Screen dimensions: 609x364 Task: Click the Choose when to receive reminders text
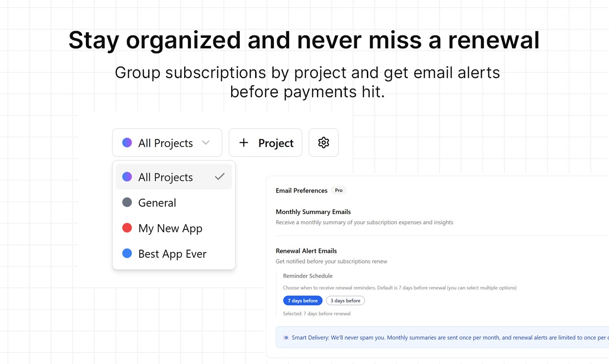(x=399, y=288)
